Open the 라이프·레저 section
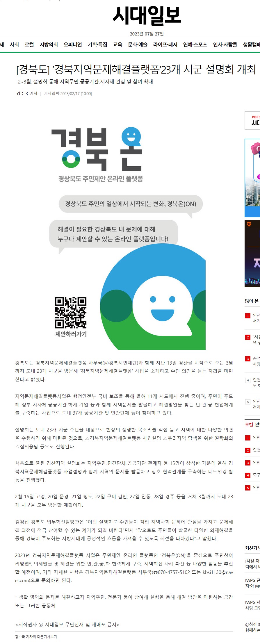 coord(165,44)
